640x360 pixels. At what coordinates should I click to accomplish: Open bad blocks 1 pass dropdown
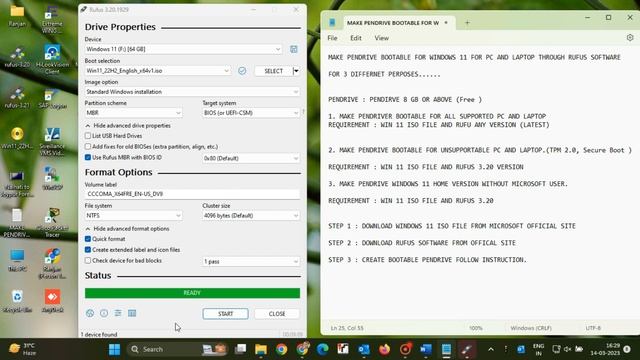(251, 261)
